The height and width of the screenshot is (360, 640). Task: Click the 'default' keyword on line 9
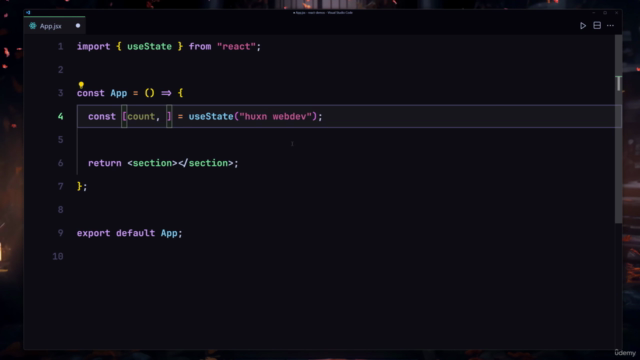tap(136, 233)
